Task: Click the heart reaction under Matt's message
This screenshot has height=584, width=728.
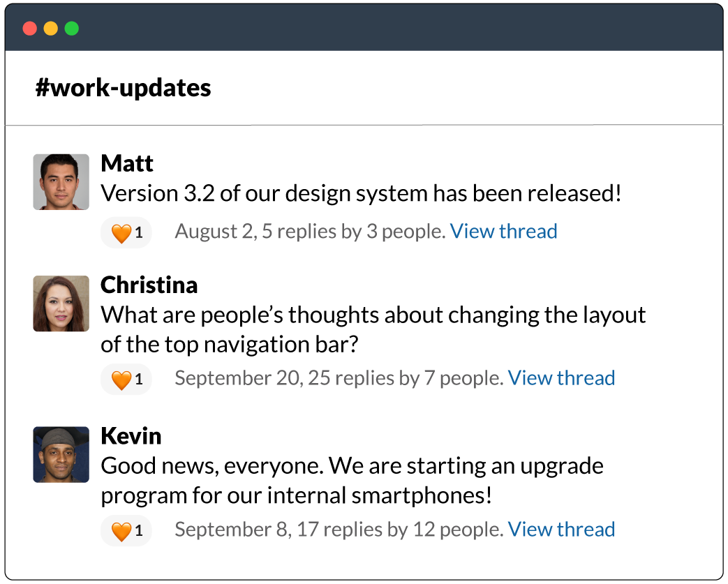Action: pos(126,232)
